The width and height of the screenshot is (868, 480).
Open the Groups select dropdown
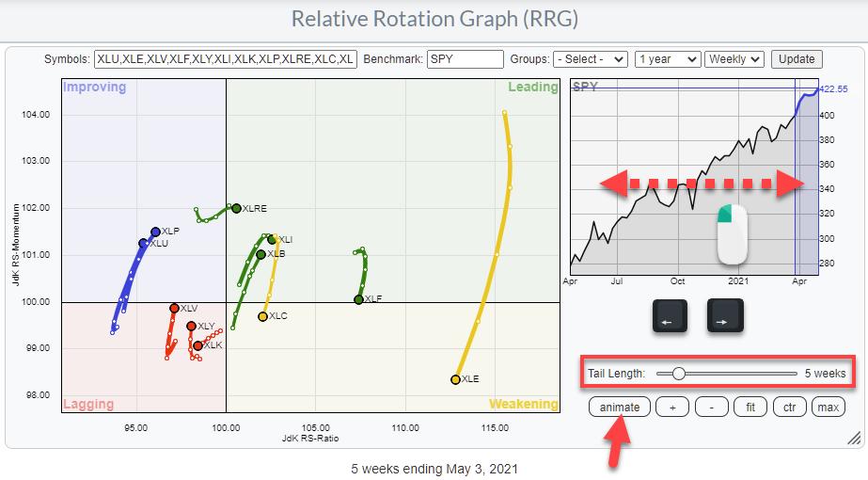coord(590,59)
